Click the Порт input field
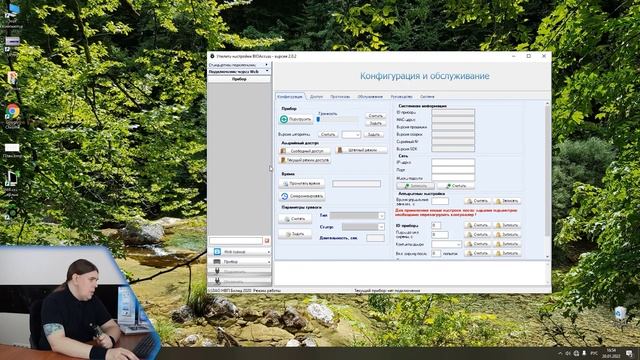The height and width of the screenshot is (360, 640). pos(453,170)
